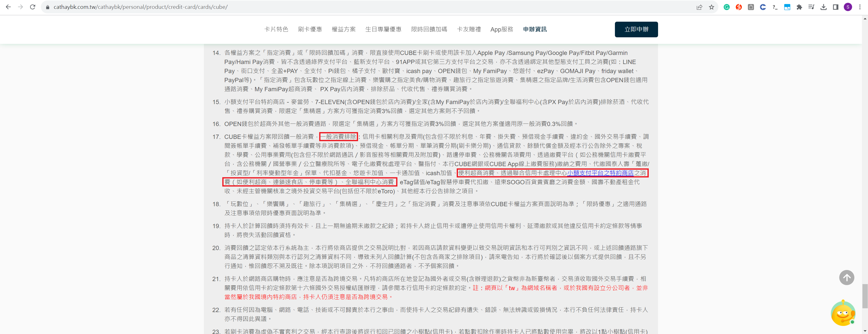Go forward to the next page
Screen dimensions: 868x334
click(x=20, y=7)
